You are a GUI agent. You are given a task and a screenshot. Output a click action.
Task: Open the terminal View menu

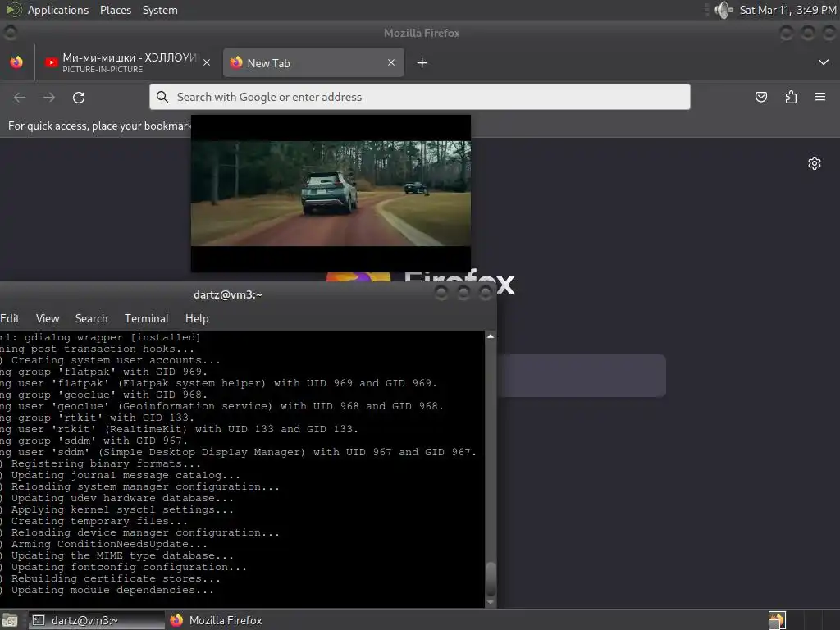click(48, 318)
